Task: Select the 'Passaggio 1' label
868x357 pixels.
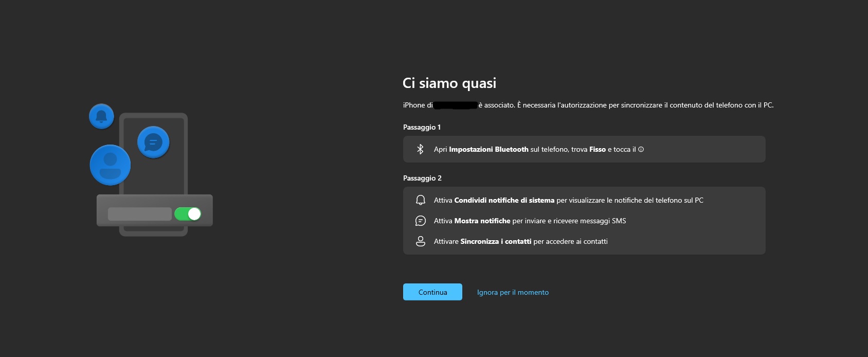Action: (x=422, y=127)
